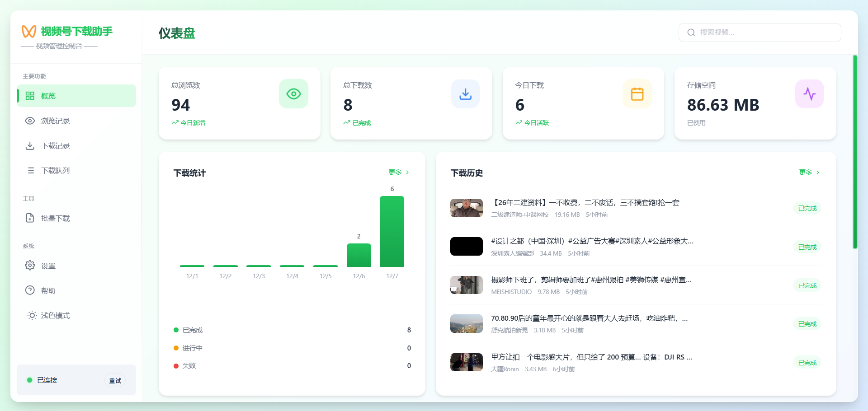Click author name 大疆Ronin
Image resolution: width=868 pixels, height=411 pixels.
click(505, 369)
